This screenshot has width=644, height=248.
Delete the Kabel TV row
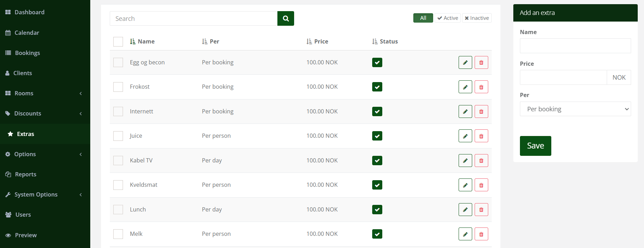pyautogui.click(x=481, y=161)
